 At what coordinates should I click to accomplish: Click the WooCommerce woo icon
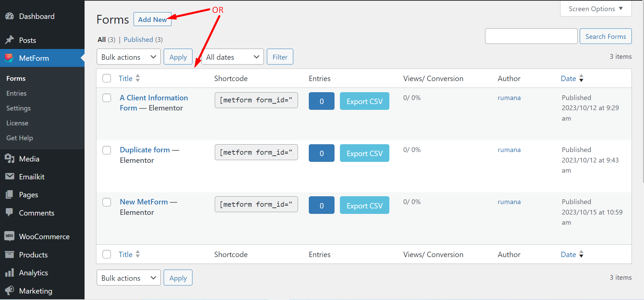9,236
